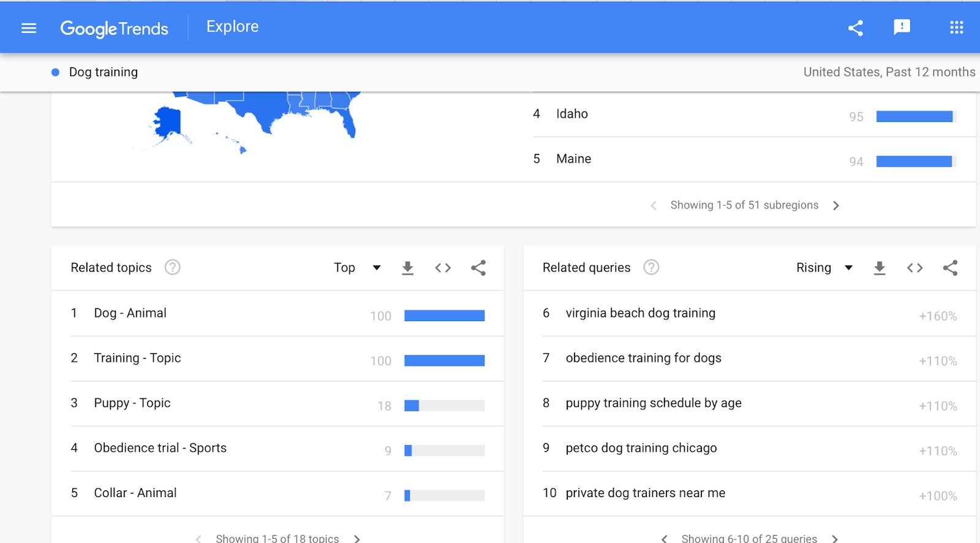Click embed icon for Related topics
The width and height of the screenshot is (980, 543).
point(443,268)
